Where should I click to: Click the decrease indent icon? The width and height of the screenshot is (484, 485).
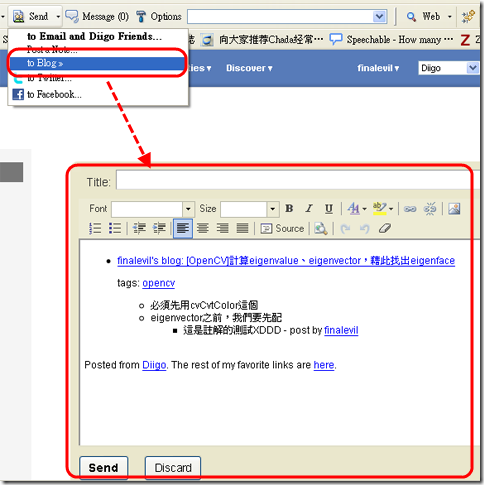pos(139,229)
